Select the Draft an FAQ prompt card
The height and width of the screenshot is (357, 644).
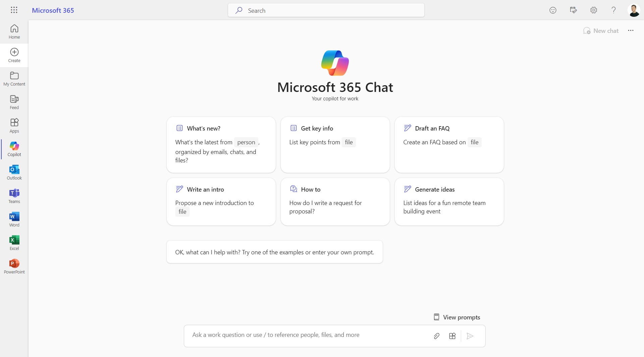pos(449,145)
